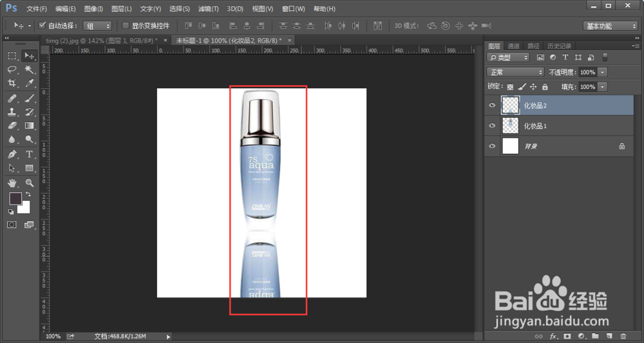Open the 滤镜(T) menu

[208, 8]
